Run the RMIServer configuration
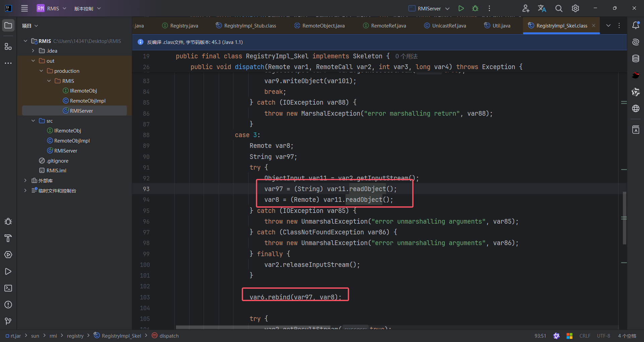Screen dimensions: 644x342 click(461, 8)
